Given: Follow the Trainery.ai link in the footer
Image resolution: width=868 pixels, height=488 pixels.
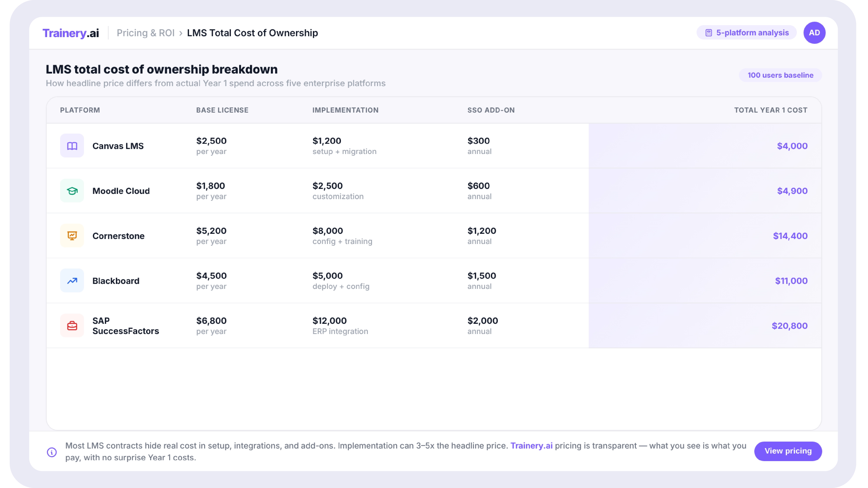Looking at the screenshot, I should pyautogui.click(x=531, y=445).
